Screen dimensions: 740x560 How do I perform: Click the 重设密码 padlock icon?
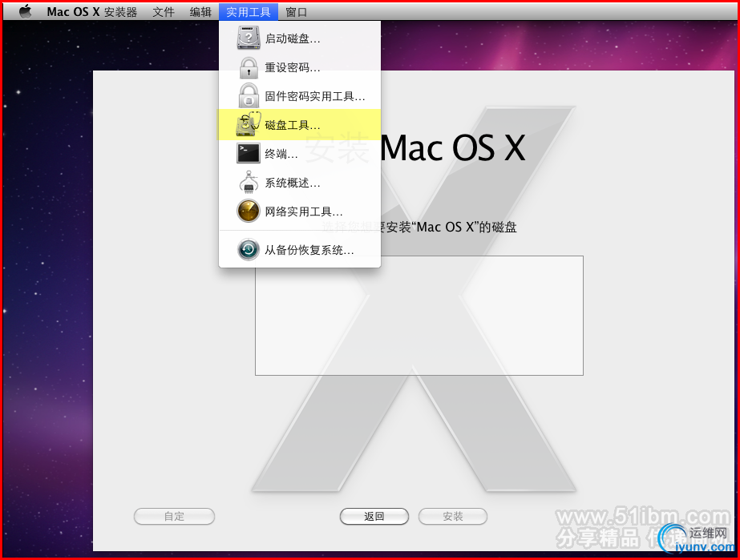(249, 67)
